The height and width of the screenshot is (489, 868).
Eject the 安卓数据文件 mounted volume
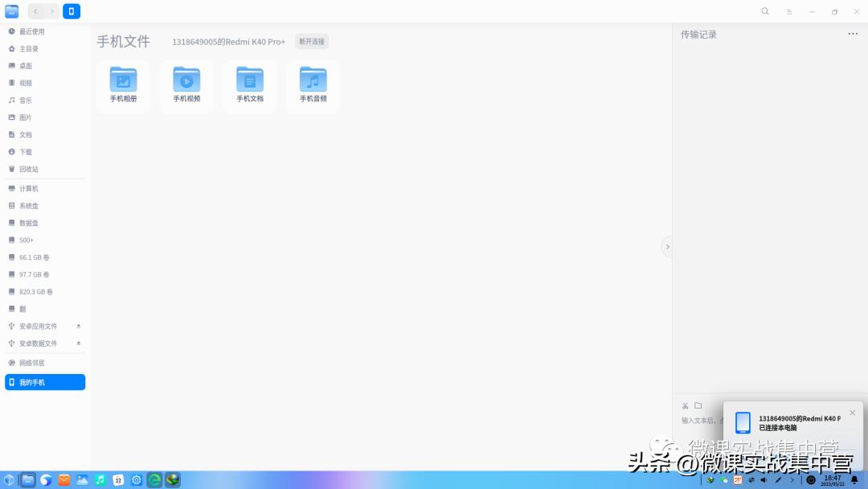79,343
